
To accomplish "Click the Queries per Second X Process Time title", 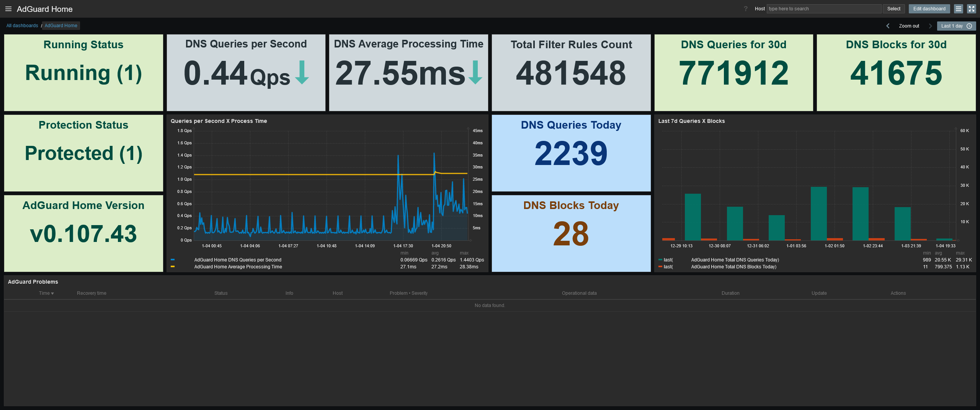I will click(x=219, y=121).
